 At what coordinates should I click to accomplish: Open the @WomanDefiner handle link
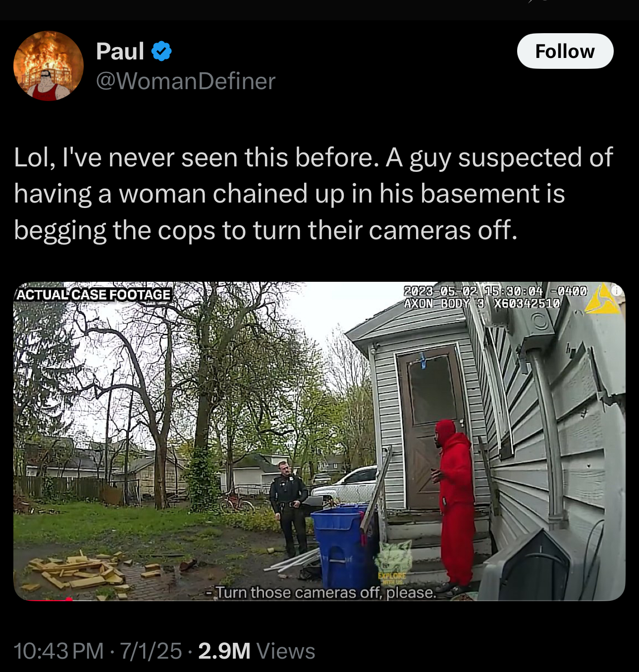click(x=186, y=81)
